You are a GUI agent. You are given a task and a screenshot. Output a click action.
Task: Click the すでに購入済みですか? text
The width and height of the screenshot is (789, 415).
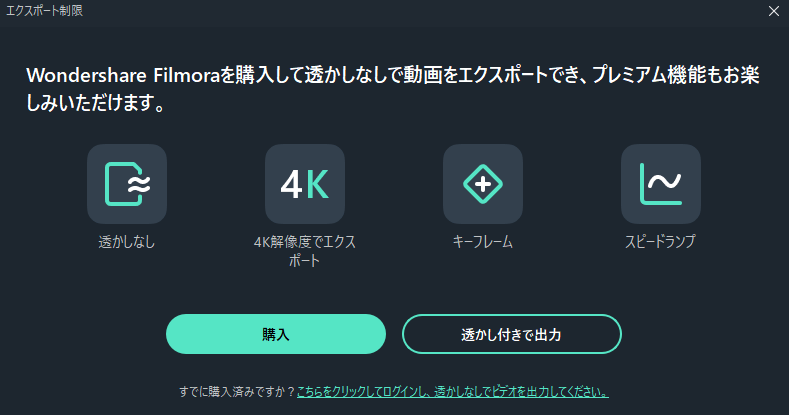[237, 391]
